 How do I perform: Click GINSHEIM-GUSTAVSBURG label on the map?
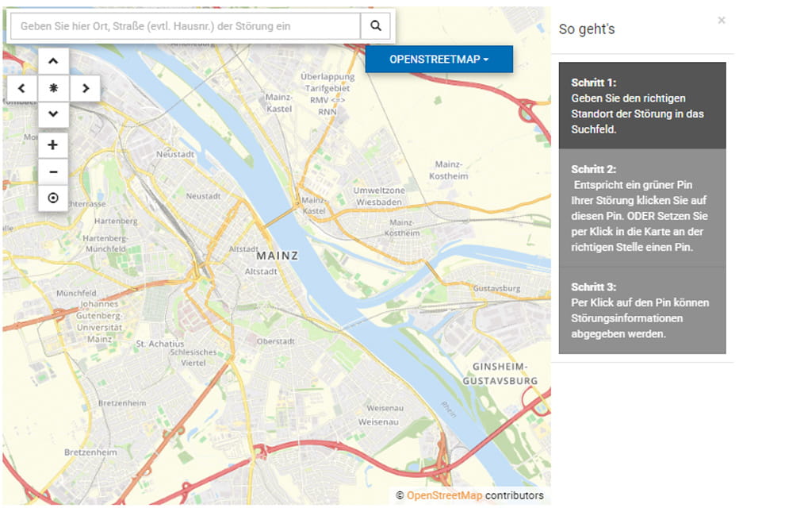(x=505, y=374)
